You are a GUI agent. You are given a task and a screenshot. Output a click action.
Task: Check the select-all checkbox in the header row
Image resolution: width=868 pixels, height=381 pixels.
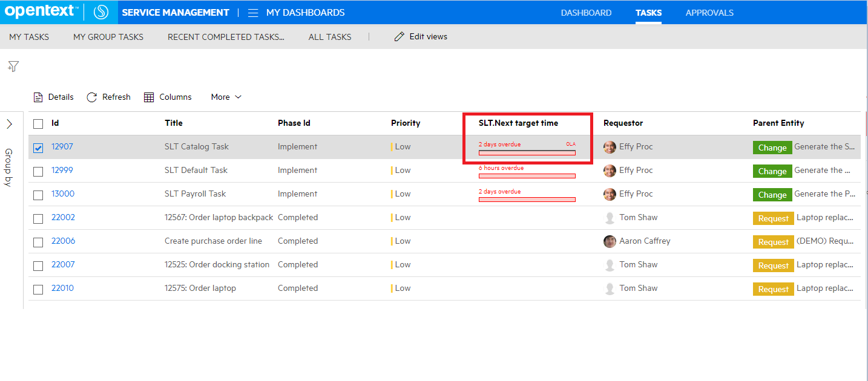tap(38, 123)
